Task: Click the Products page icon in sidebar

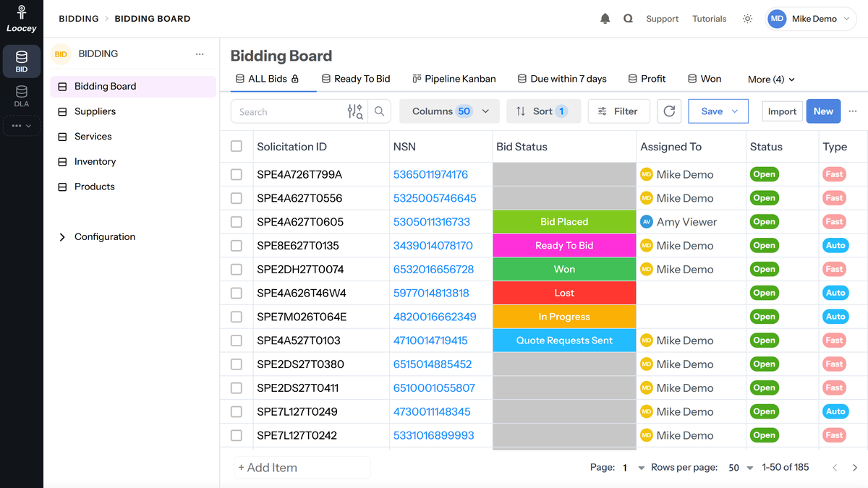Action: coord(62,187)
